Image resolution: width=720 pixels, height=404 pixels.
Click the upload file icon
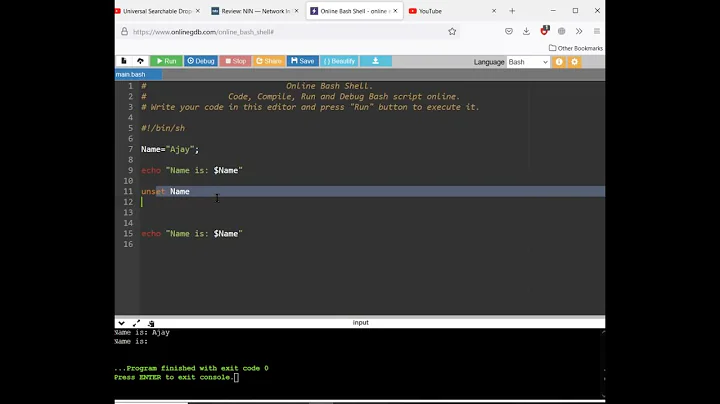click(x=140, y=61)
